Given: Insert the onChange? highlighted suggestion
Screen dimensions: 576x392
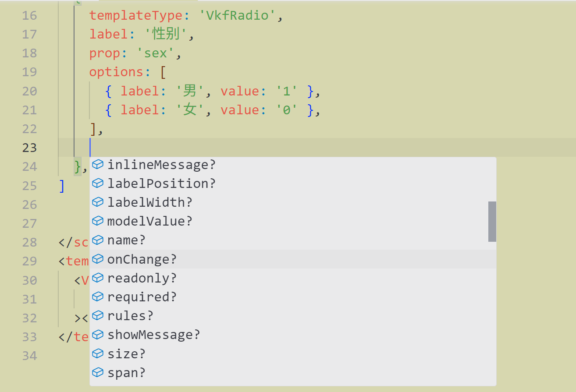Looking at the screenshot, I should click(142, 259).
